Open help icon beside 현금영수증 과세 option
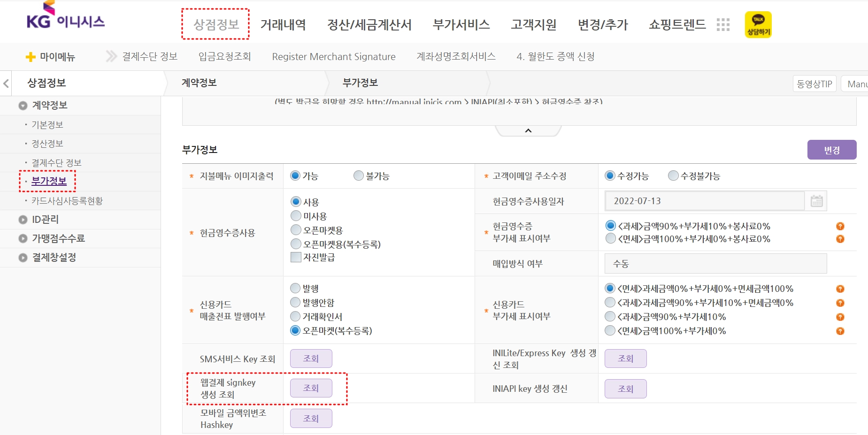The image size is (868, 435). [840, 226]
